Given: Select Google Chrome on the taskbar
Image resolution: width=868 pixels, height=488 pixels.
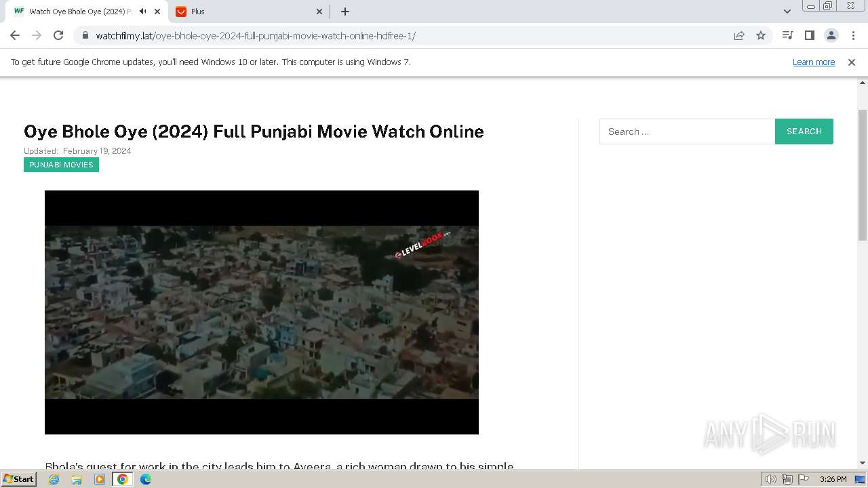Looking at the screenshot, I should click(123, 479).
